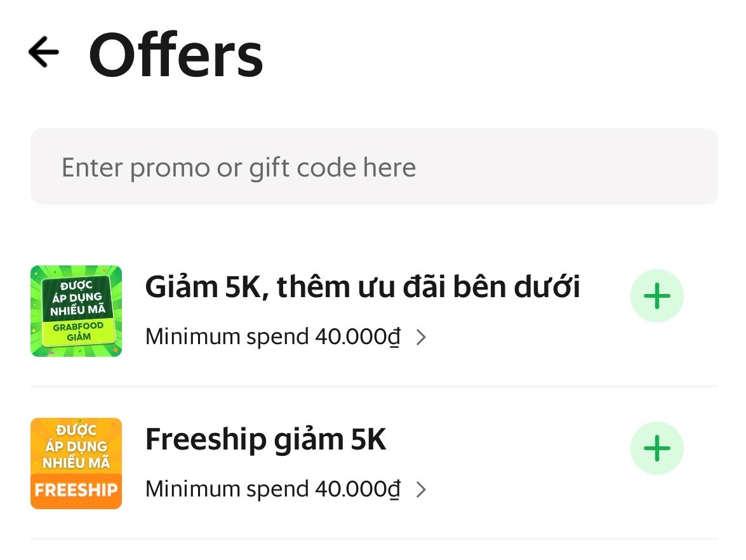Tap the plus icon for Freeship giảm 5K
The image size is (746, 560).
click(656, 448)
